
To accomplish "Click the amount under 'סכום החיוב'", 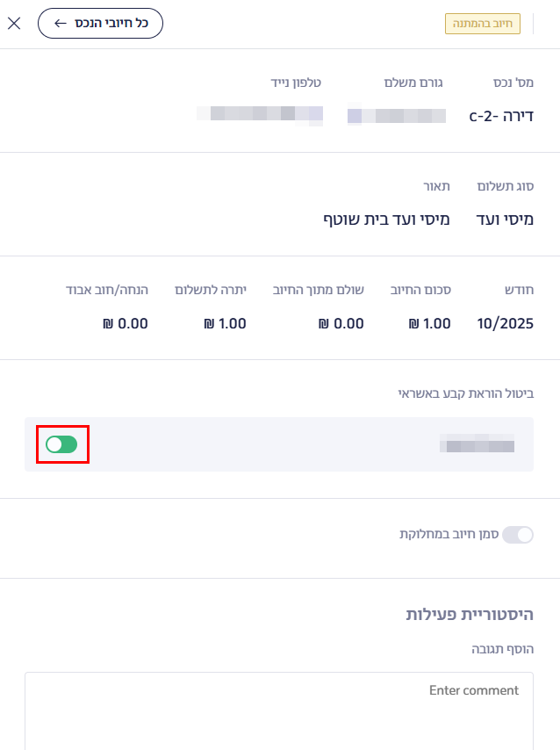I will pos(430,323).
